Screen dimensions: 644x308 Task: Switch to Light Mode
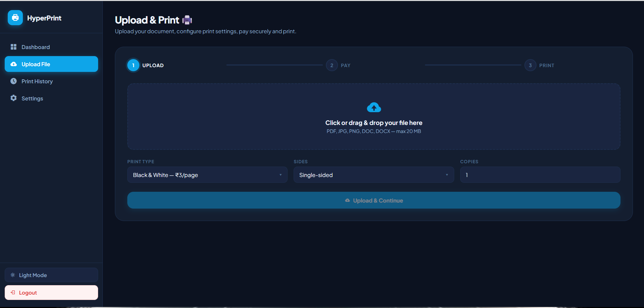click(51, 275)
